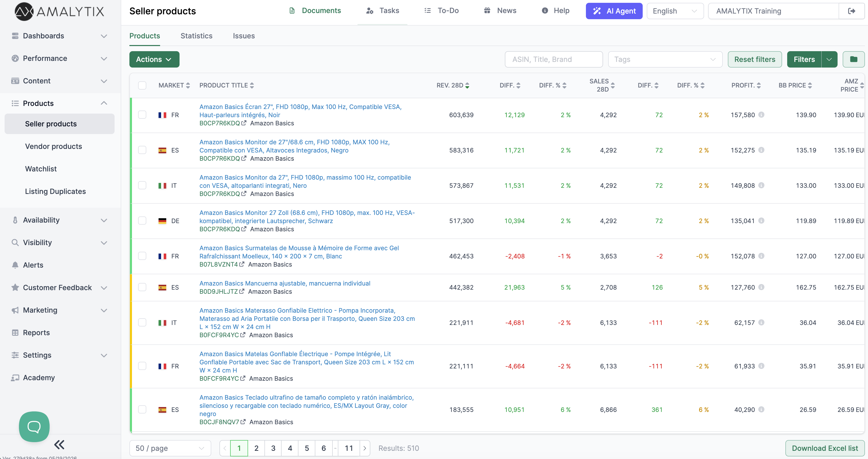868x459 pixels.
Task: Sort by REV. 28D column arrows
Action: (467, 86)
